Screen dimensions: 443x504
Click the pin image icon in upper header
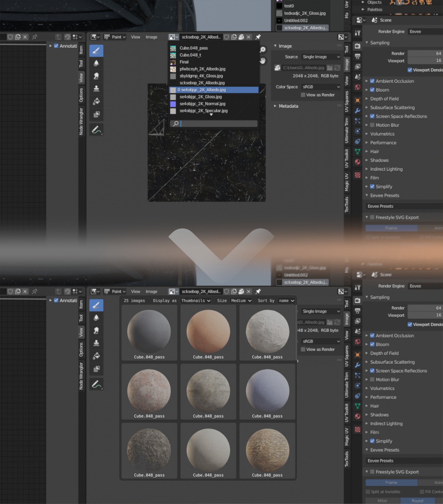tap(258, 37)
